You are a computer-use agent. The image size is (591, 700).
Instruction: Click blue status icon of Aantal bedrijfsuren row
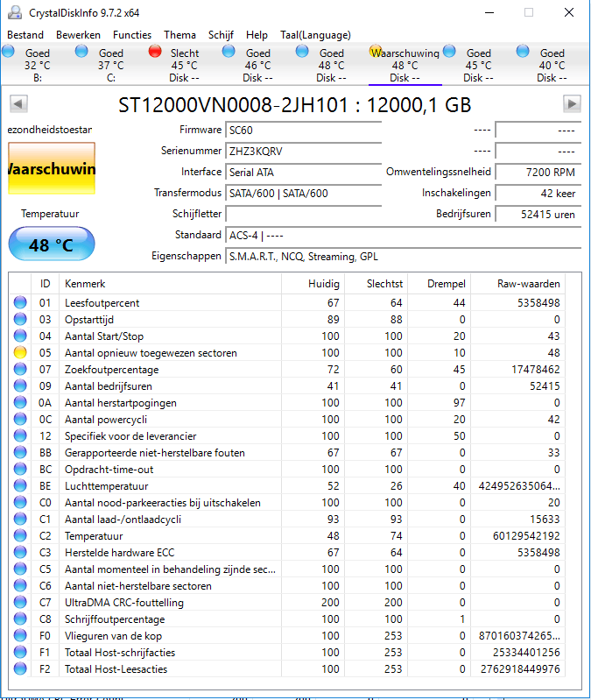pos(20,385)
